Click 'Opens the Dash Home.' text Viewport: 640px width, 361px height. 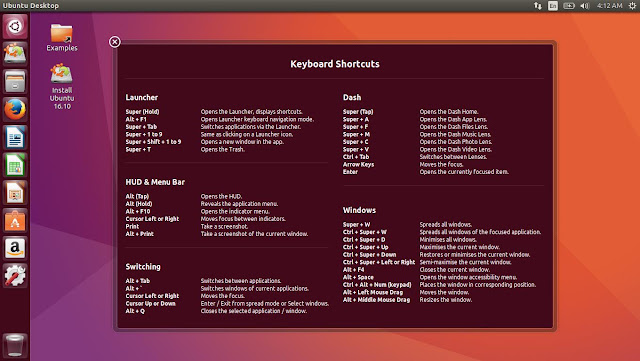449,112
